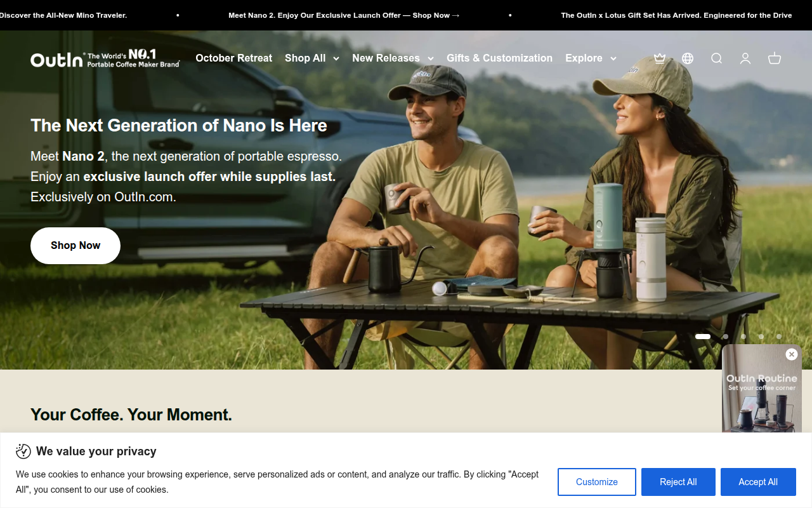Reject All cookies
Image resolution: width=812 pixels, height=508 pixels.
point(678,482)
